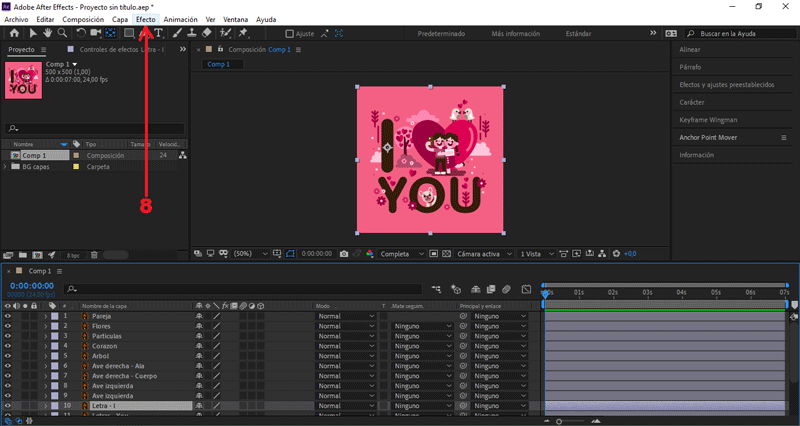Open the Cámara activa view dropdown
This screenshot has height=426, width=800.
(x=484, y=254)
